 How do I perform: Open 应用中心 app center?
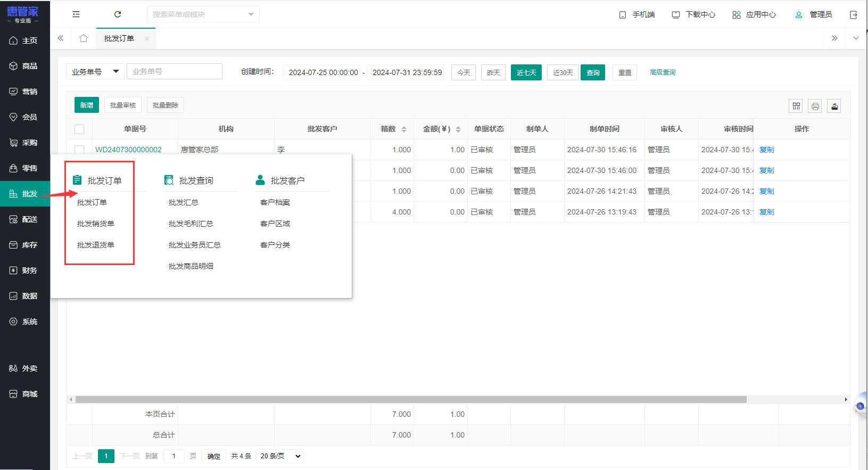pyautogui.click(x=754, y=15)
